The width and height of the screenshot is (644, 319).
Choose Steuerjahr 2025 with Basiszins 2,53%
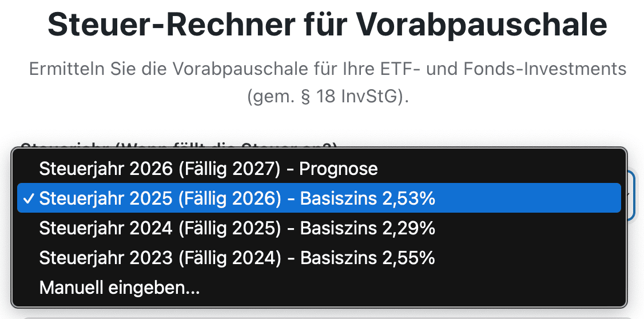(237, 198)
